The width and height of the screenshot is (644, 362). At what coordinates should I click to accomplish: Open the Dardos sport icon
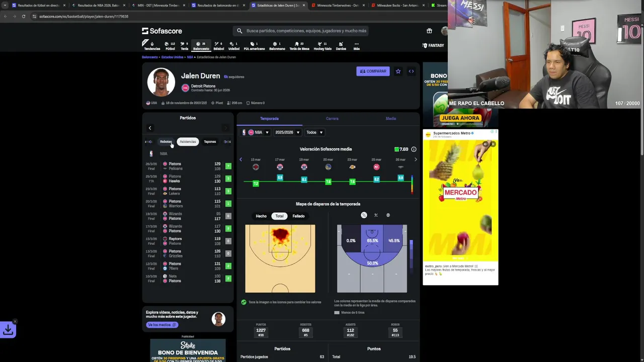pyautogui.click(x=341, y=46)
